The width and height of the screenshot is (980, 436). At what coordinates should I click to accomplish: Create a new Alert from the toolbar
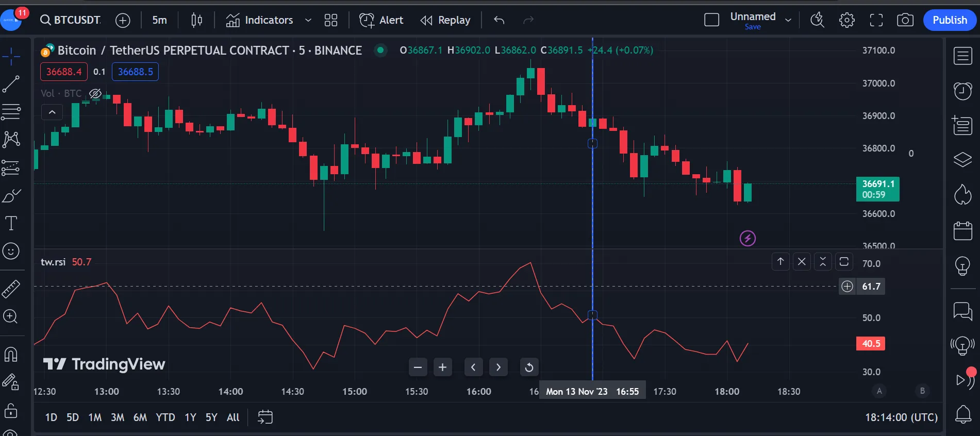[381, 20]
